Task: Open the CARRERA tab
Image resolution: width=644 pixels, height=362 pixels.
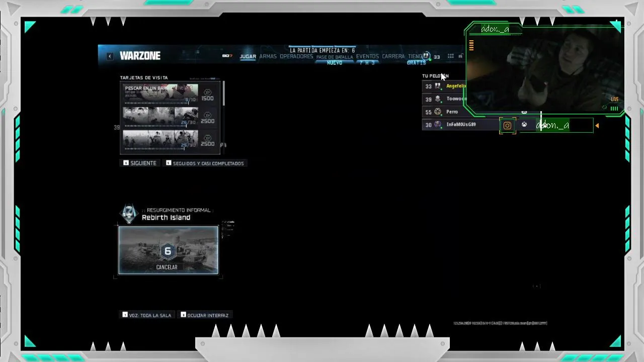Action: pyautogui.click(x=393, y=56)
